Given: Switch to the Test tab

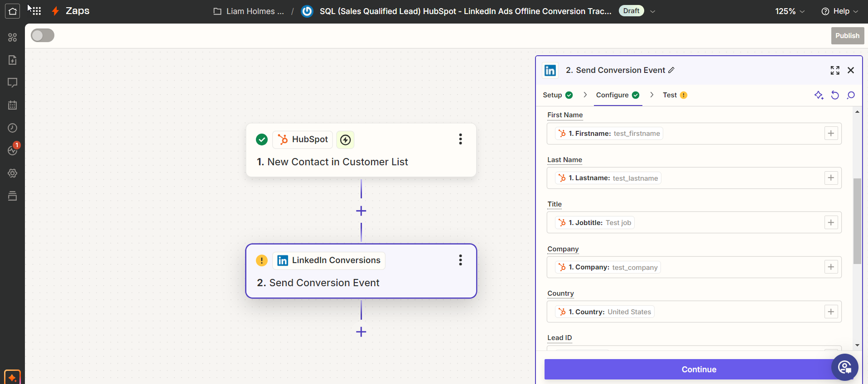Looking at the screenshot, I should click(x=675, y=95).
